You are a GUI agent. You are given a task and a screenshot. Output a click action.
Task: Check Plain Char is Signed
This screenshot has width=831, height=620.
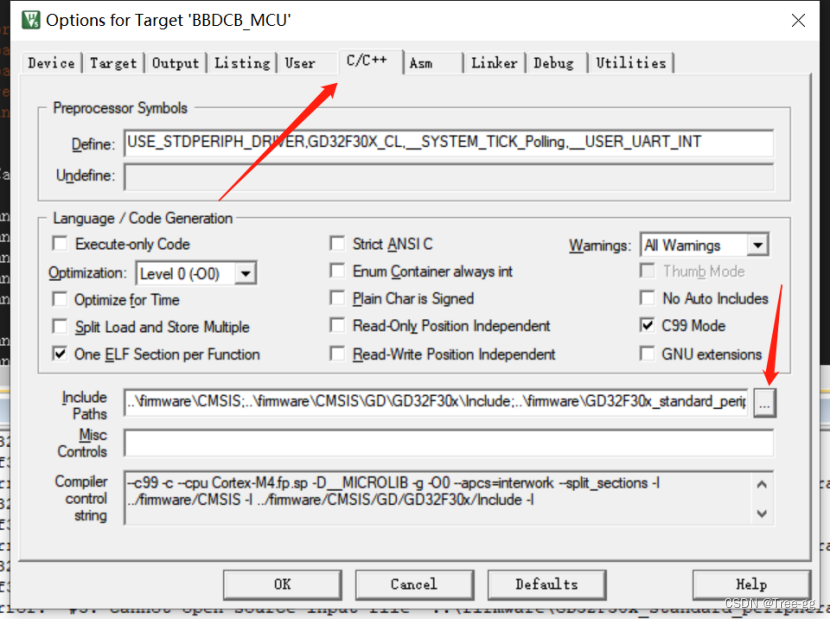[x=338, y=298]
